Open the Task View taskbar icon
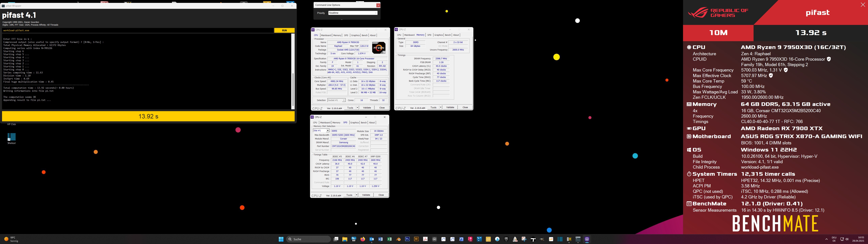Screen dimensions: 868x244 tap(336, 239)
